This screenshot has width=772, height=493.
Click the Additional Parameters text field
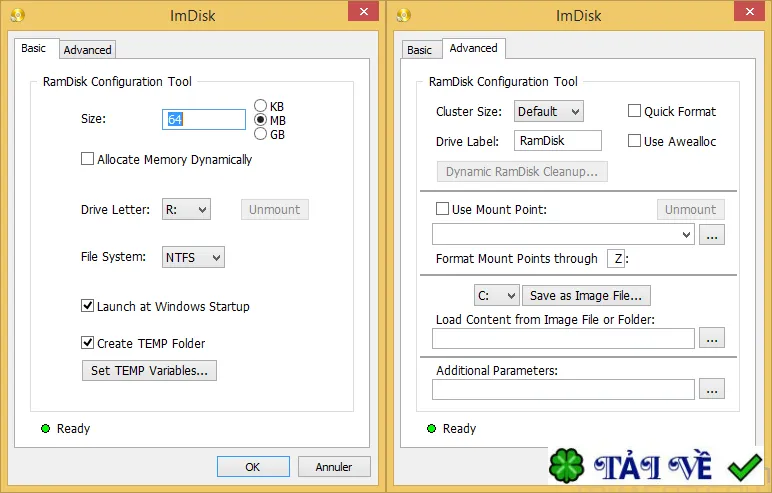pyautogui.click(x=563, y=389)
